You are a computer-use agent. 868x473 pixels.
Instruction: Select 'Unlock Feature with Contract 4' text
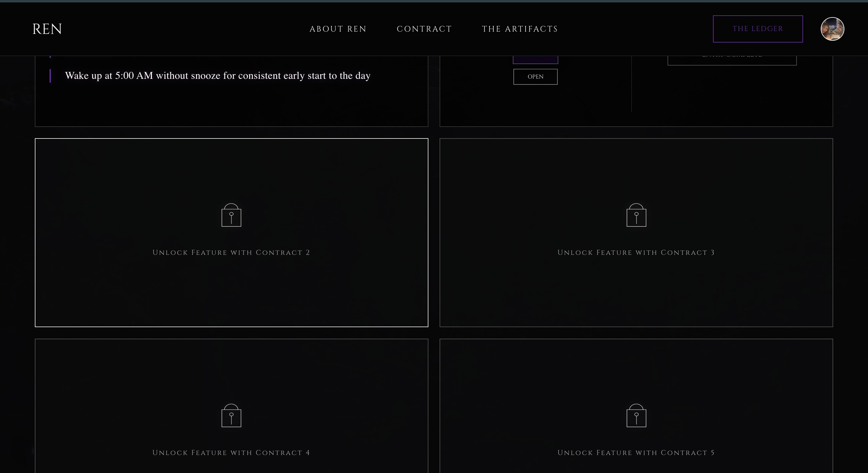pyautogui.click(x=231, y=453)
